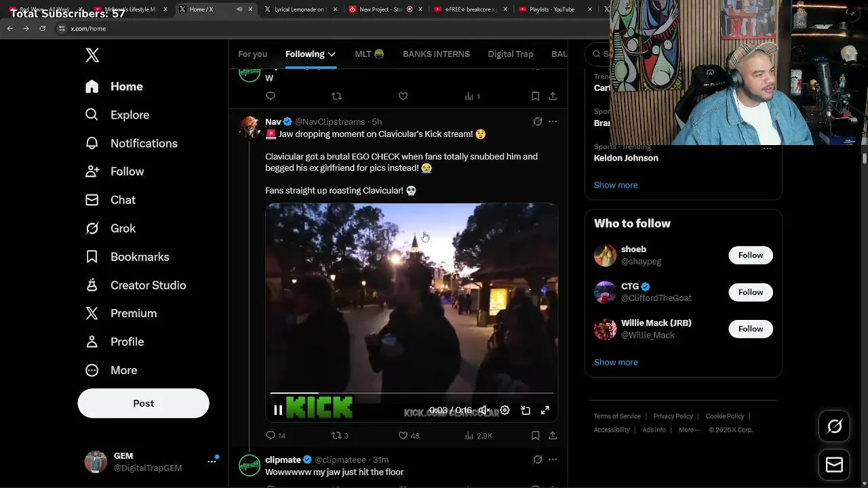Show more trending topics
This screenshot has height=488, width=868.
[x=616, y=185]
